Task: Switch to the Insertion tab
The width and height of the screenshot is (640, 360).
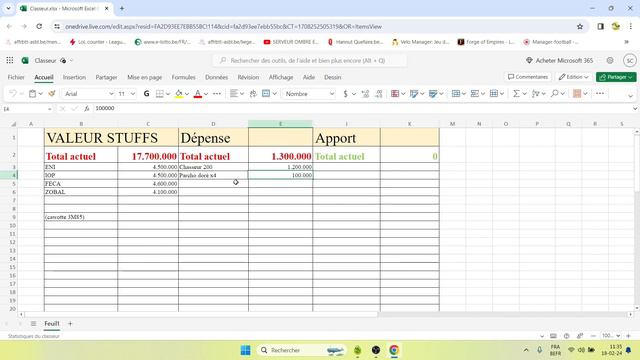Action: [x=74, y=77]
